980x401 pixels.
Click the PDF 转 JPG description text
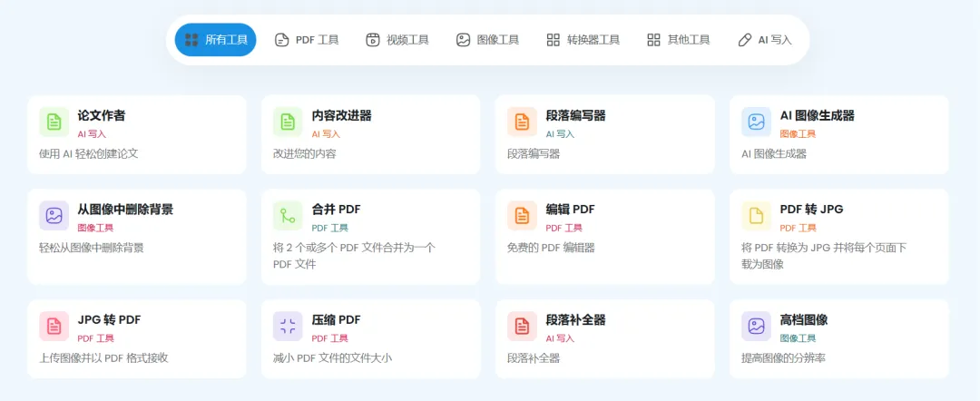point(824,256)
